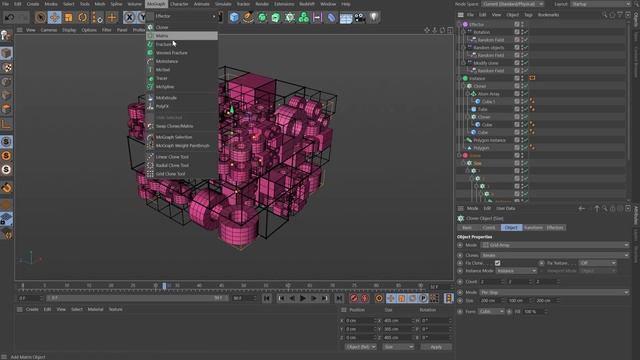Click the floor grid icon in toolbar
Image resolution: width=640 pixels, height=360 pixels.
pos(346,18)
